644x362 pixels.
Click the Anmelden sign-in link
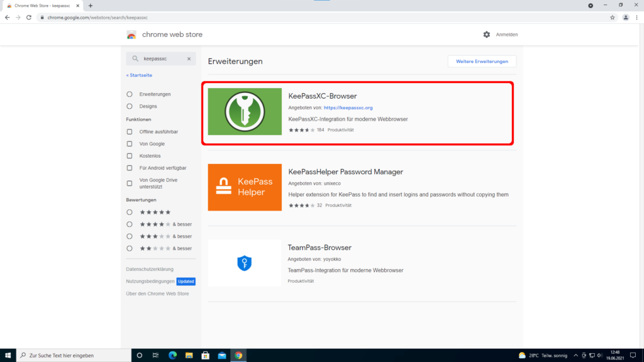pyautogui.click(x=506, y=35)
